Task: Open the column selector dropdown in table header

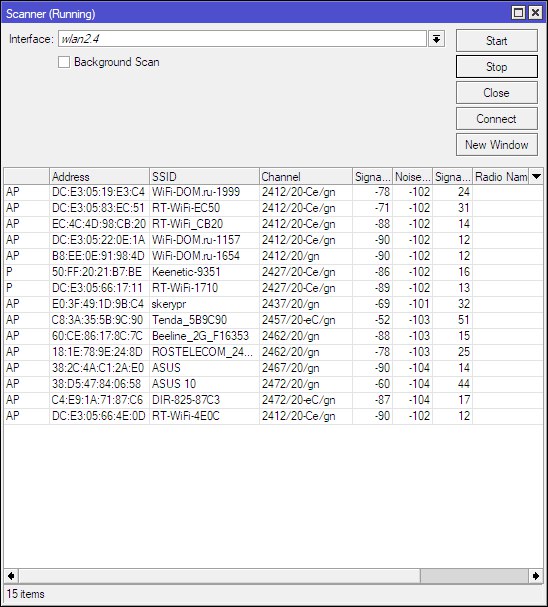Action: [536, 177]
